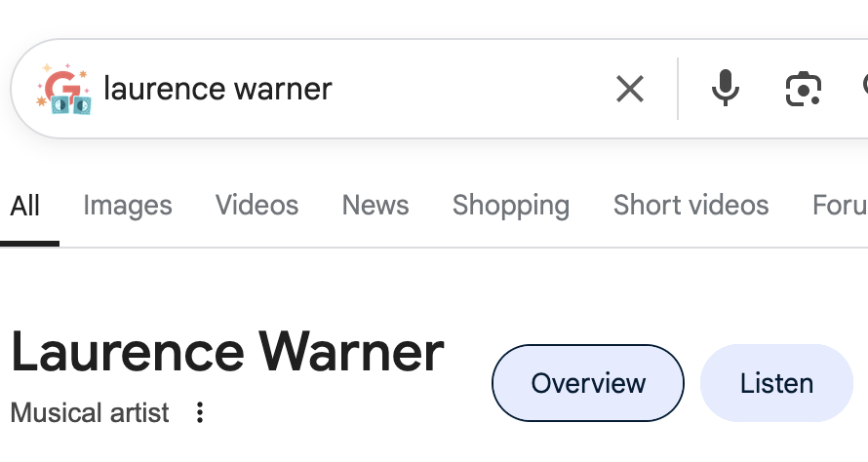The width and height of the screenshot is (868, 462).
Task: Click the partially visible search magnifier icon
Action: [x=863, y=90]
